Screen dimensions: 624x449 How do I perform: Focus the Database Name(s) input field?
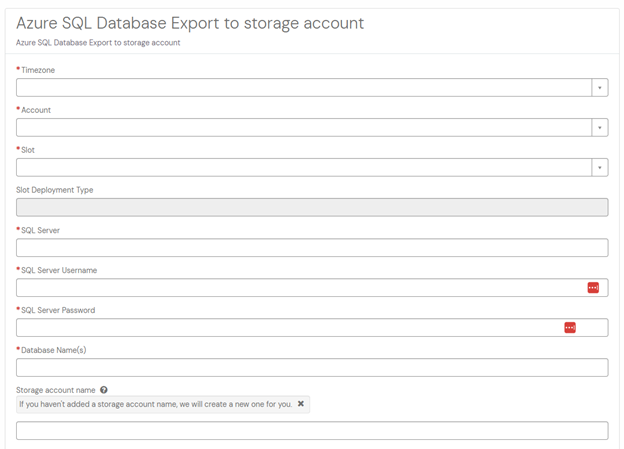312,367
